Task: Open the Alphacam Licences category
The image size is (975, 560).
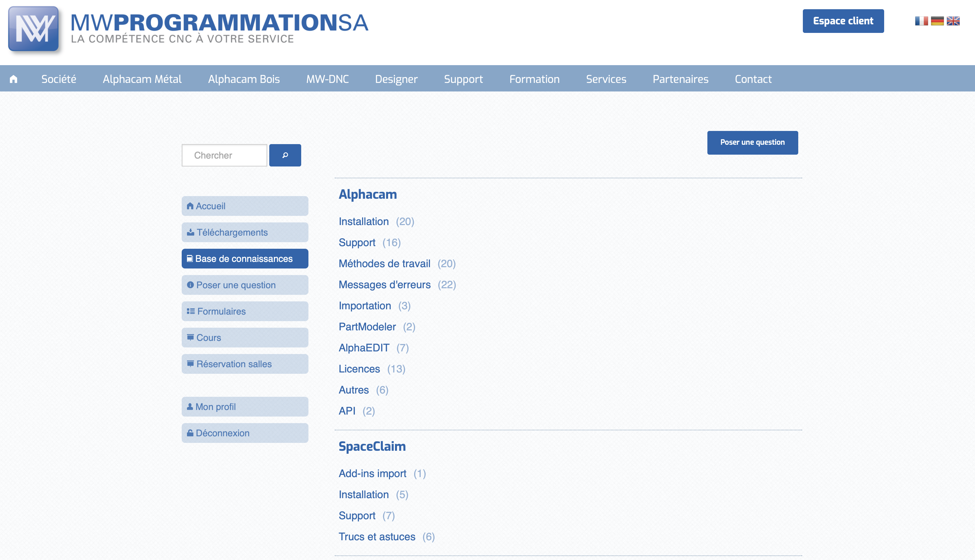Action: tap(359, 369)
